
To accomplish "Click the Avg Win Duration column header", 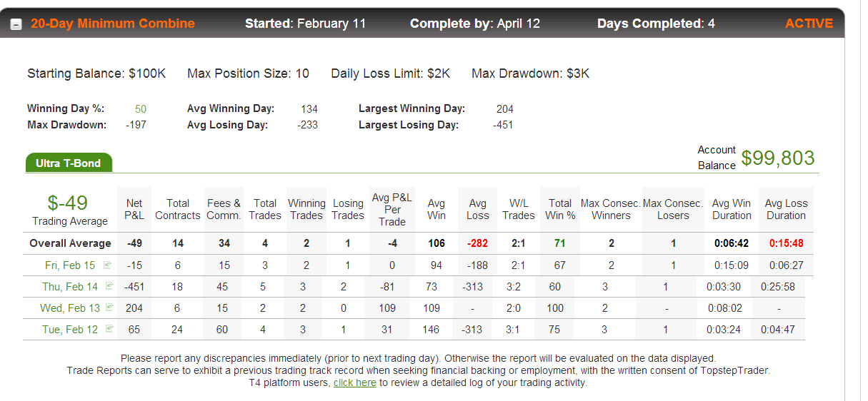I will point(732,209).
